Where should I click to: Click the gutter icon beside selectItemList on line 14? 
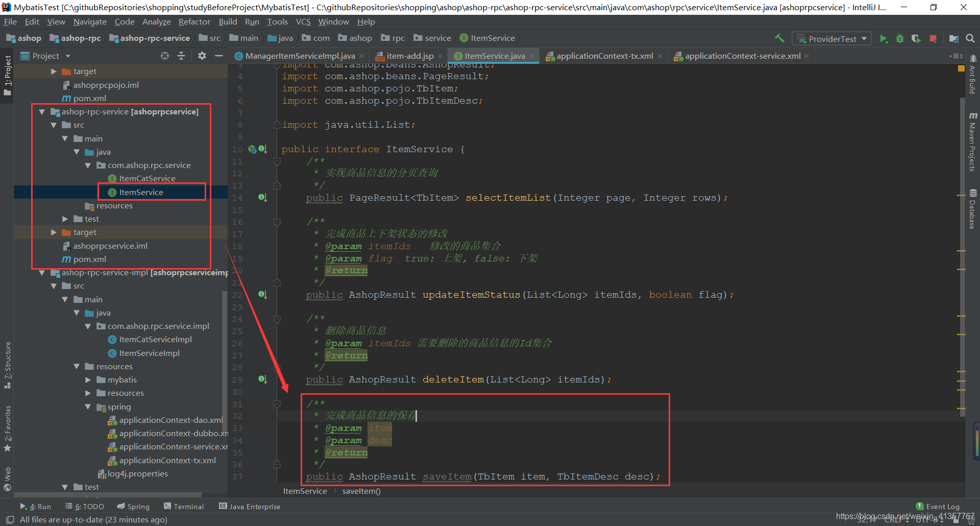(262, 198)
